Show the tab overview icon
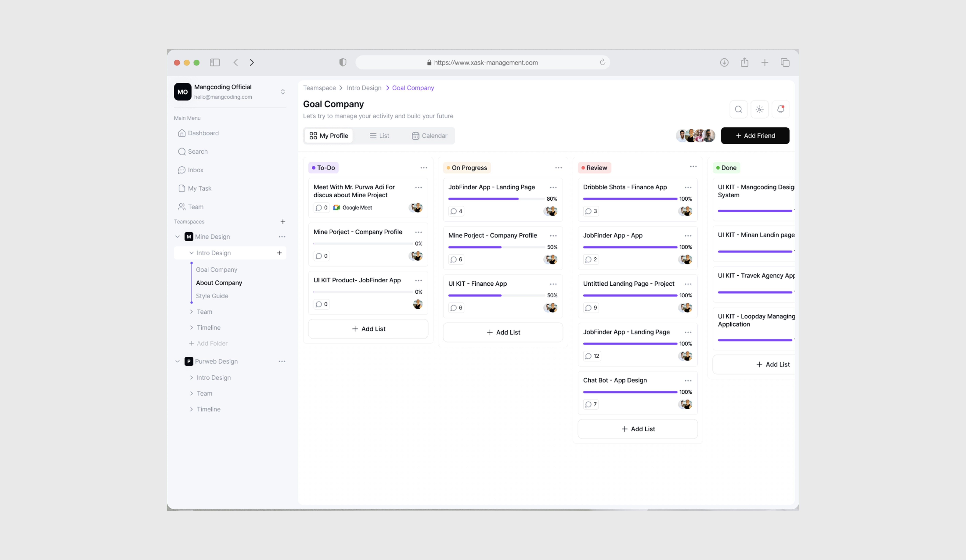The image size is (966, 560). [785, 62]
